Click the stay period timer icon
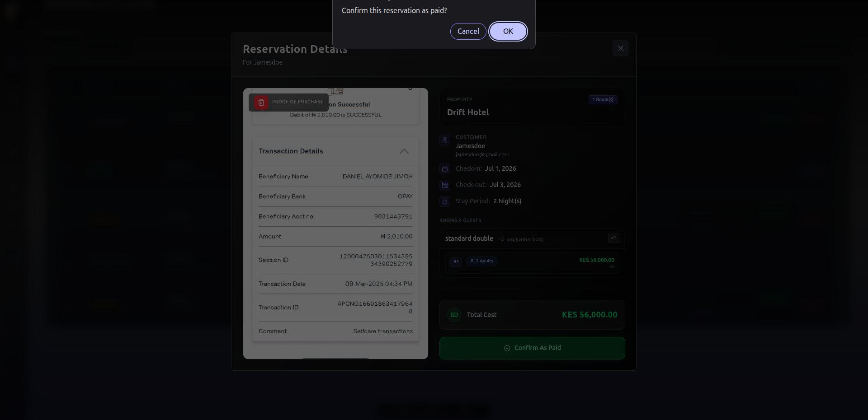This screenshot has height=420, width=868. (x=445, y=201)
